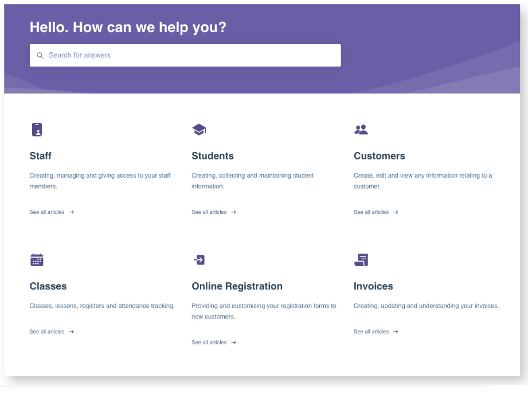The height and width of the screenshot is (393, 532).
Task: Open See all articles under Customers
Action: coord(370,212)
